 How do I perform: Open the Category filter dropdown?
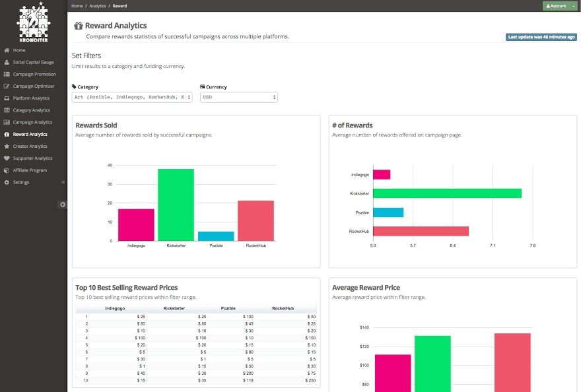[x=132, y=97]
